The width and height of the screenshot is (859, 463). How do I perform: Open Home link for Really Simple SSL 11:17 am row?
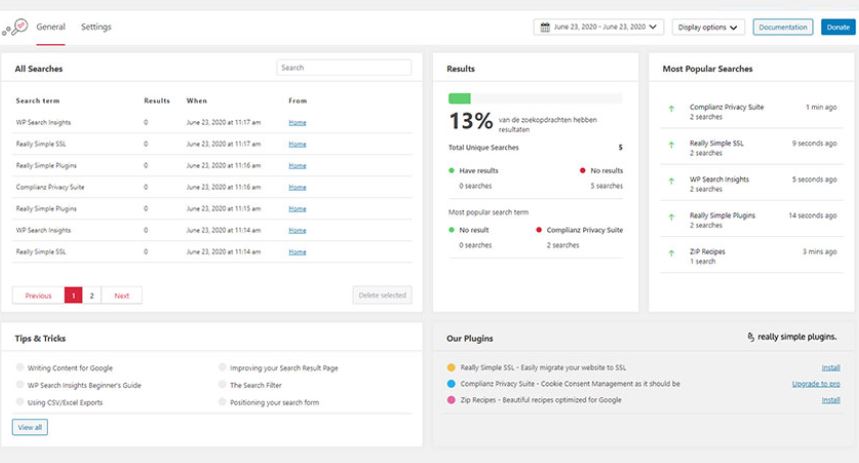click(297, 144)
